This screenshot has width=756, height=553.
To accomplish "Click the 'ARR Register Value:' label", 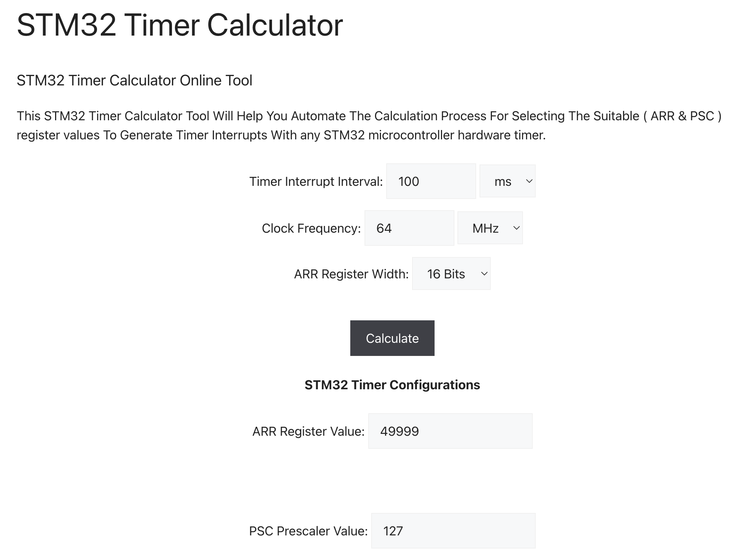I will pyautogui.click(x=308, y=431).
